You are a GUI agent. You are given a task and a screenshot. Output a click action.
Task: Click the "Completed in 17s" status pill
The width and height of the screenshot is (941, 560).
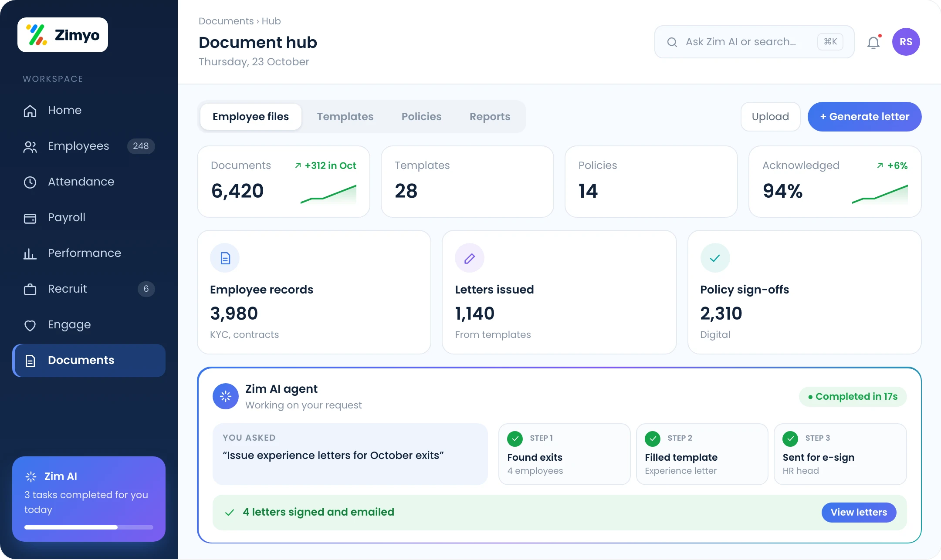pos(853,397)
